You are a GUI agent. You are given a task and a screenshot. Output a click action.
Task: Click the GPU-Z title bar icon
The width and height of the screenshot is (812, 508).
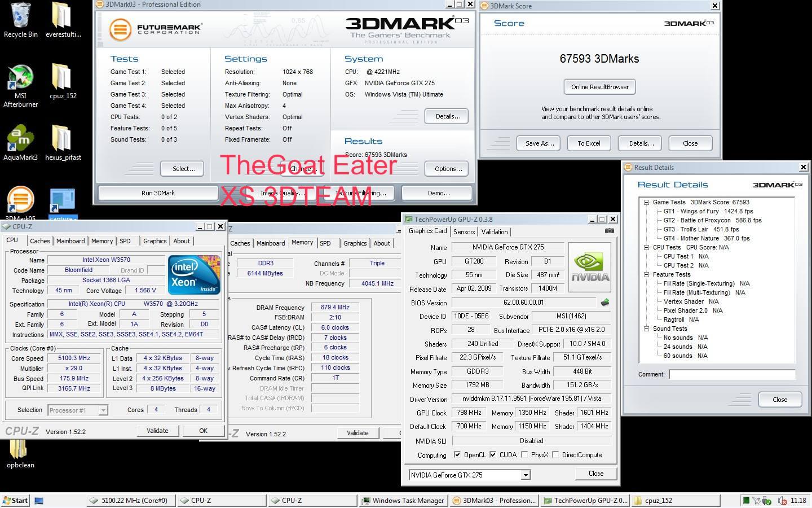(408, 219)
